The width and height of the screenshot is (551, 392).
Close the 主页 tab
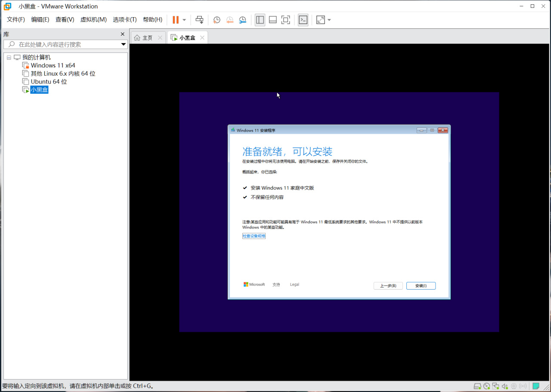point(160,38)
